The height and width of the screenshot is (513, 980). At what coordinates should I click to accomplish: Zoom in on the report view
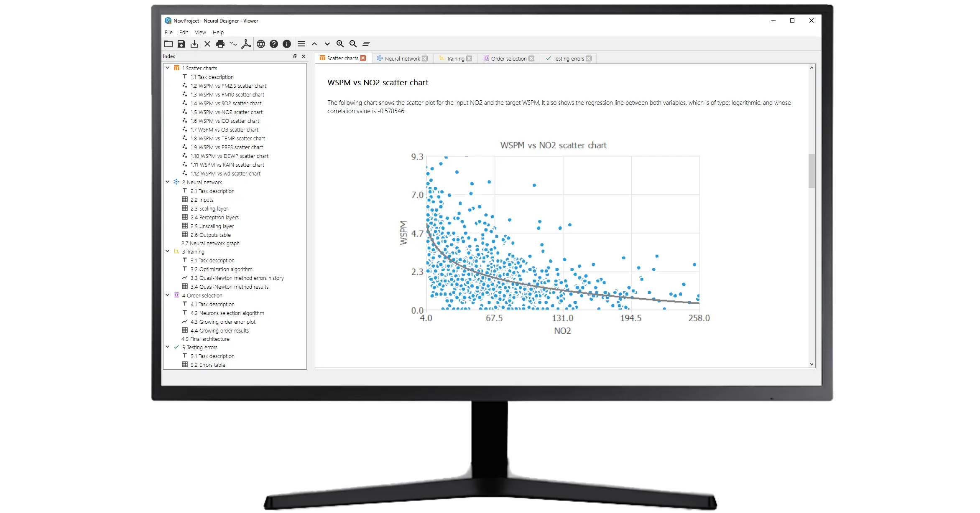click(x=339, y=43)
